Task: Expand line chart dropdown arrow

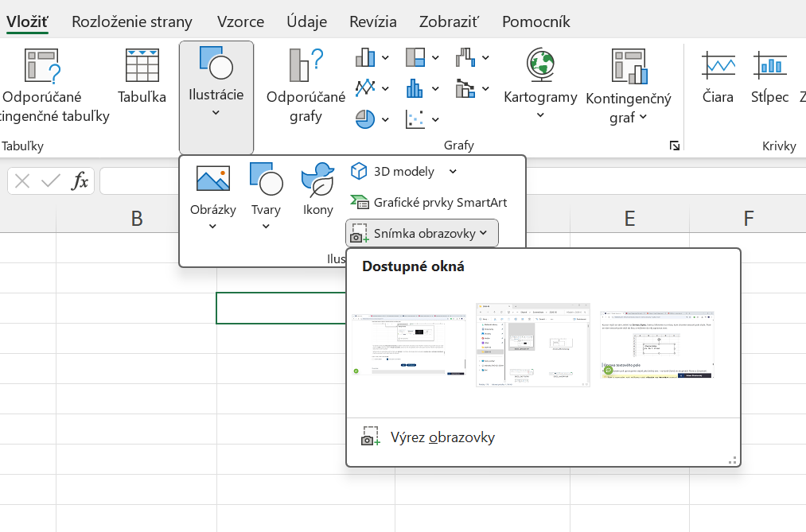Action: click(x=385, y=89)
